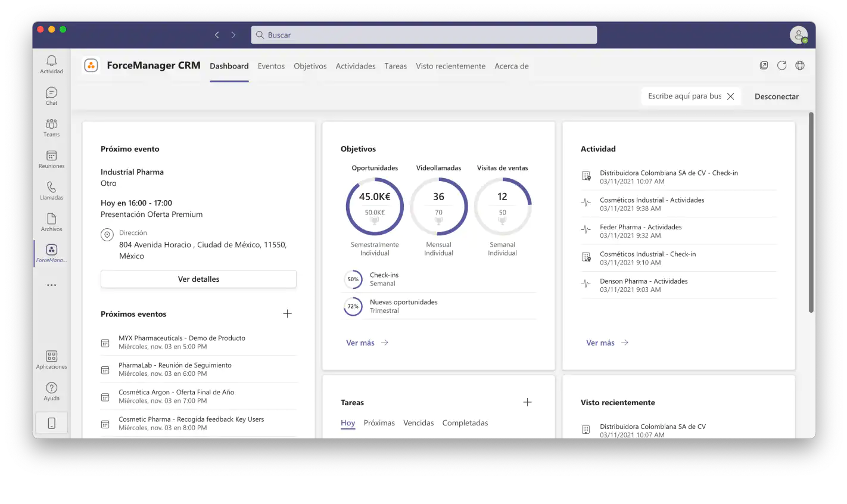847x504 pixels.
Task: Open the user profile avatar
Action: coord(799,35)
